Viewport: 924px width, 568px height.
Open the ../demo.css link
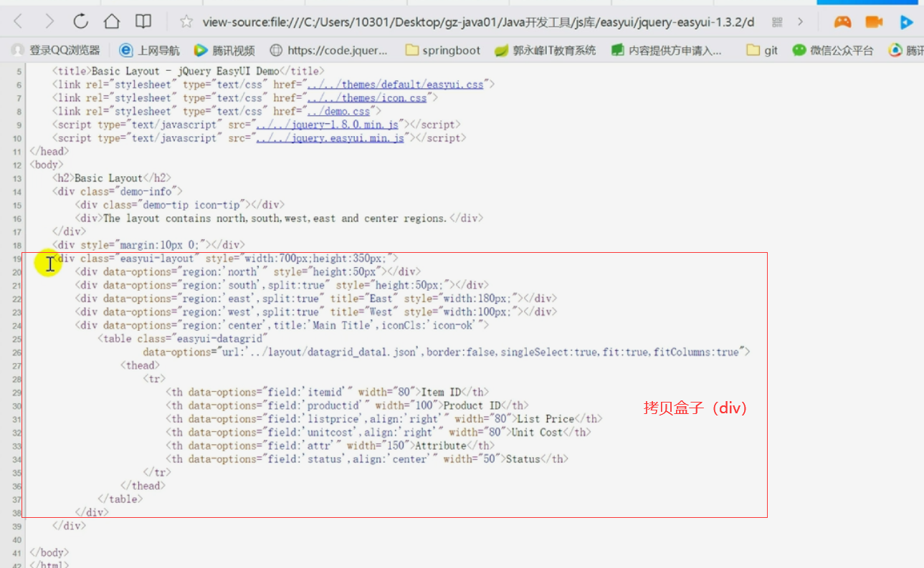[339, 112]
